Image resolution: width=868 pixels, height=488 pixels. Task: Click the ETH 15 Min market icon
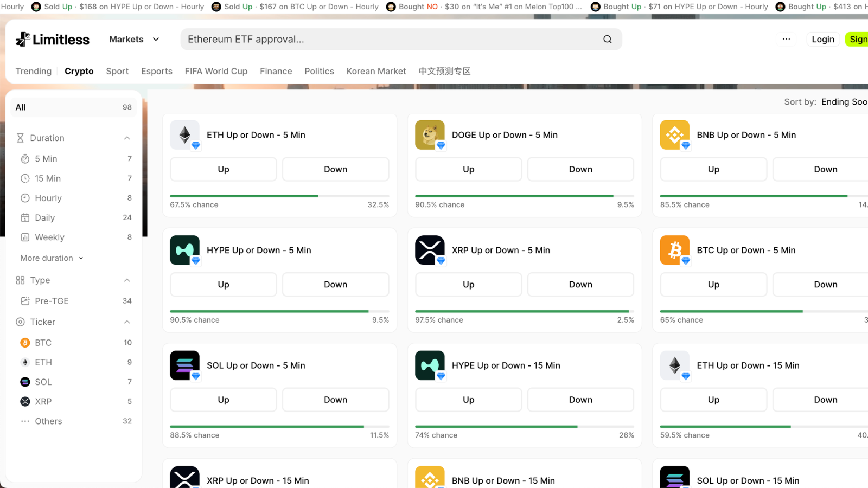click(675, 365)
